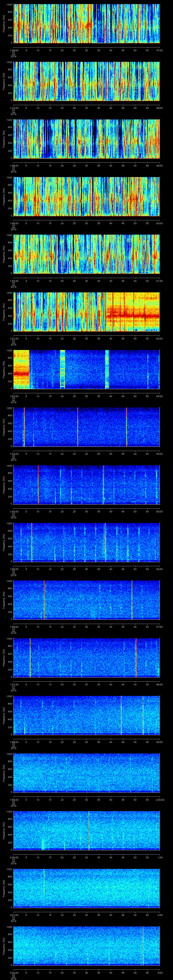Select the 54:00 end time label
173x980 pixels.
(x=159, y=454)
